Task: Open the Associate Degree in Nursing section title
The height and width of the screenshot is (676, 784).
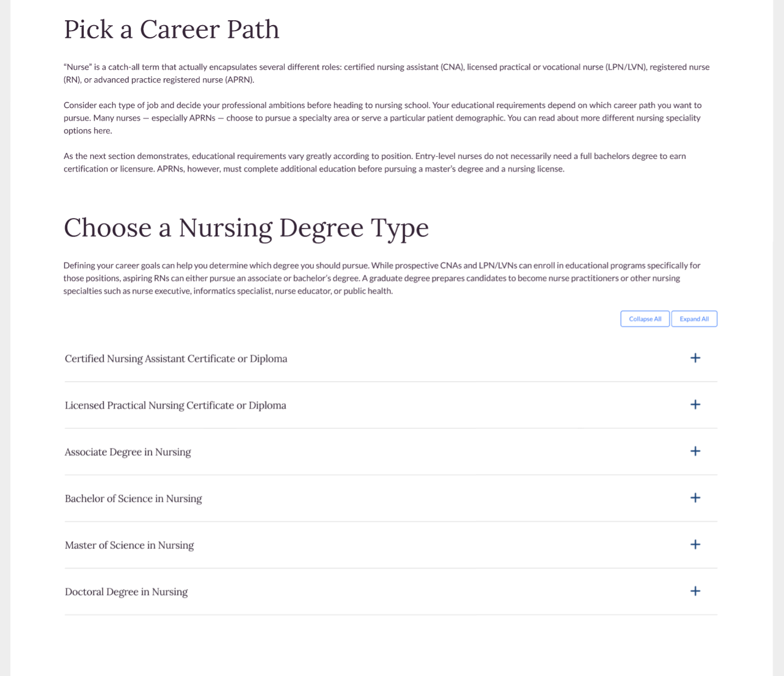Action: point(128,452)
